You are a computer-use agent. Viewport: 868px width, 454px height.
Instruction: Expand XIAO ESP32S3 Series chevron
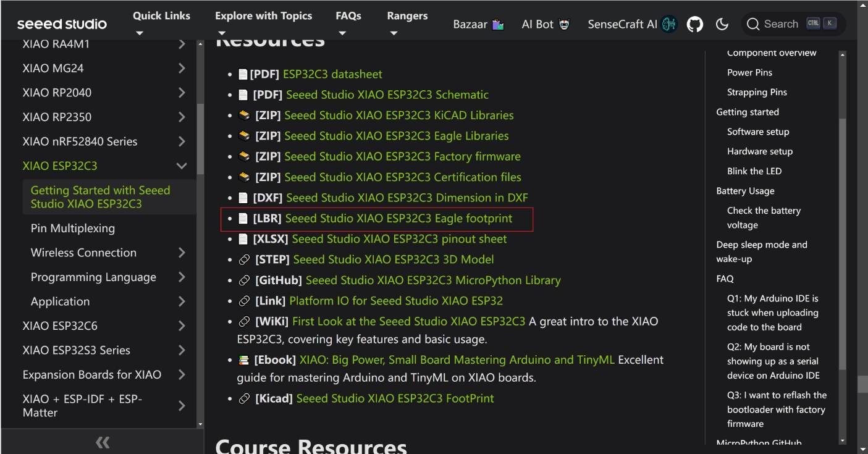[182, 350]
